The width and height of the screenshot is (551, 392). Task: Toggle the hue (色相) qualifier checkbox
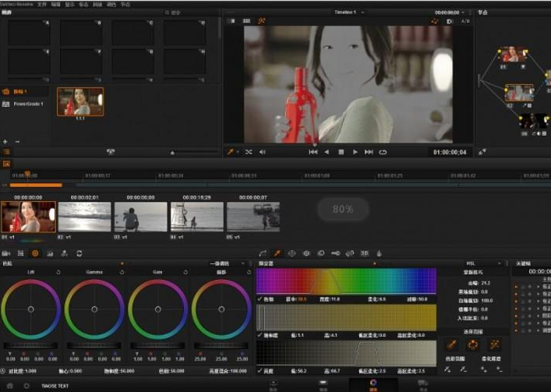pos(260,298)
